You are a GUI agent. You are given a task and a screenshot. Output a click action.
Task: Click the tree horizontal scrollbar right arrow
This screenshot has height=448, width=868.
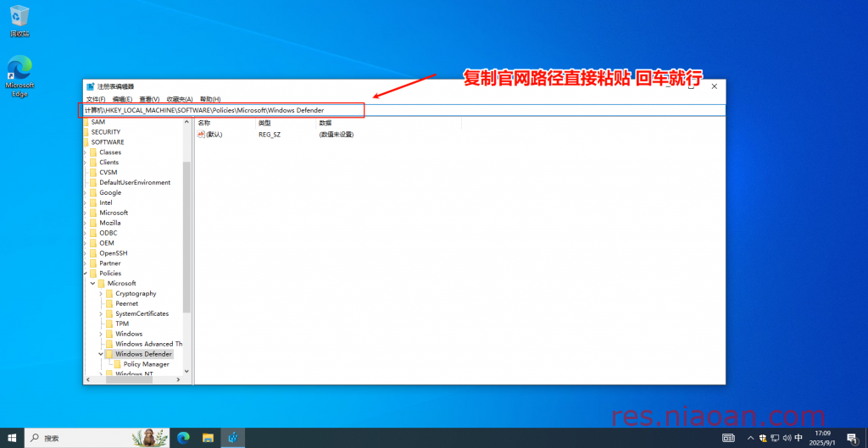coord(178,380)
